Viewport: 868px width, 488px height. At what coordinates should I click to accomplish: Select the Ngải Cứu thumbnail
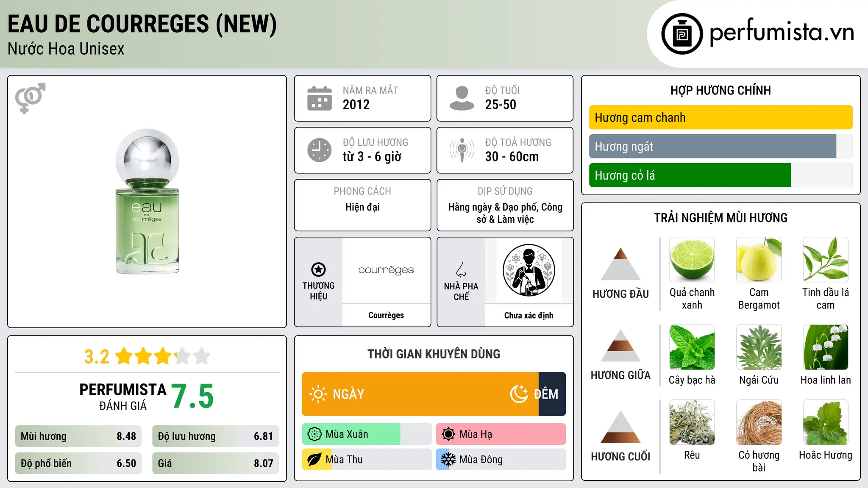(x=759, y=347)
